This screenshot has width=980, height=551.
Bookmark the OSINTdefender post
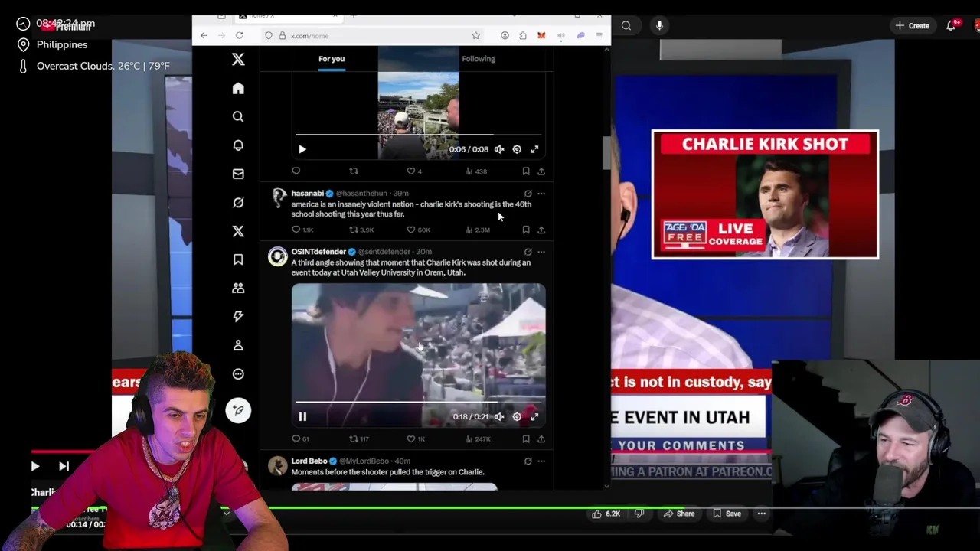pos(526,439)
